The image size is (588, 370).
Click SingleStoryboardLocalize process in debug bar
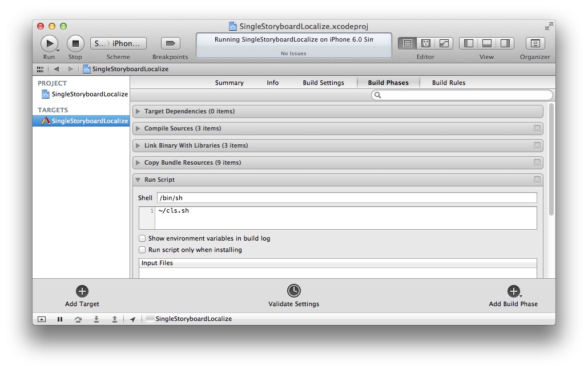(189, 319)
